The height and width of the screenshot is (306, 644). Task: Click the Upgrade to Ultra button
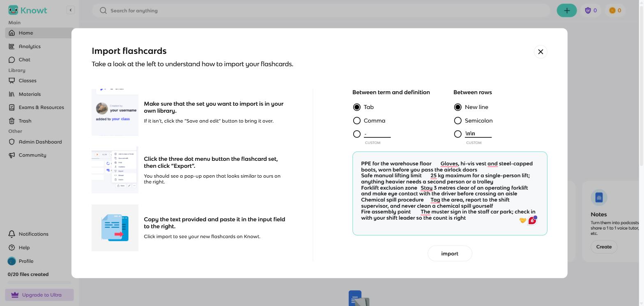[39, 295]
